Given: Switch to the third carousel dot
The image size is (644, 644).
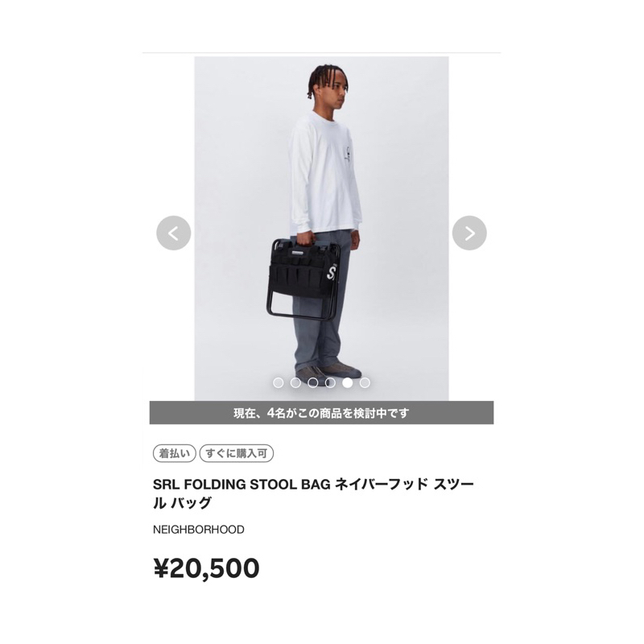Looking at the screenshot, I should click(312, 383).
